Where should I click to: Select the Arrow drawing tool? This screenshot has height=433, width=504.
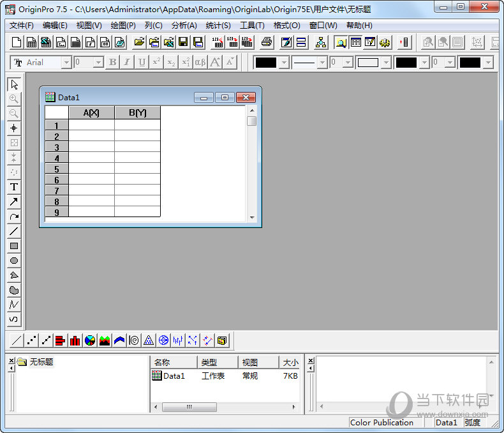[x=14, y=202]
